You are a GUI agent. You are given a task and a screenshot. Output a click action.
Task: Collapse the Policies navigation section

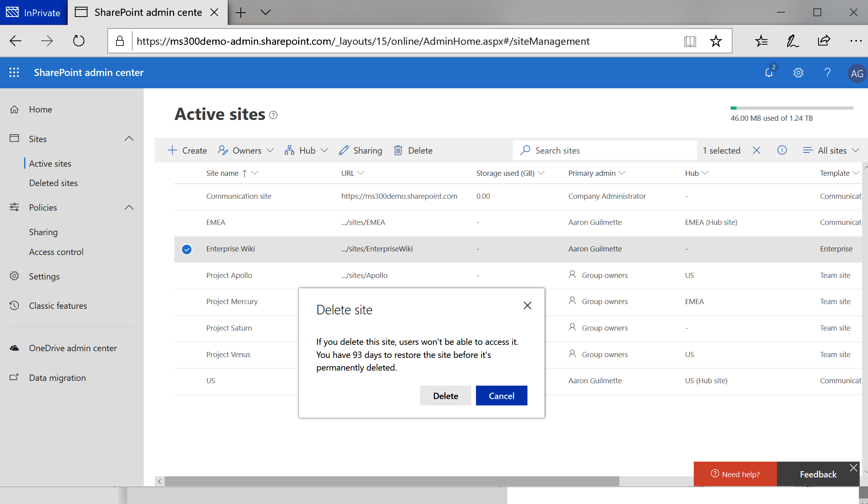click(x=129, y=207)
